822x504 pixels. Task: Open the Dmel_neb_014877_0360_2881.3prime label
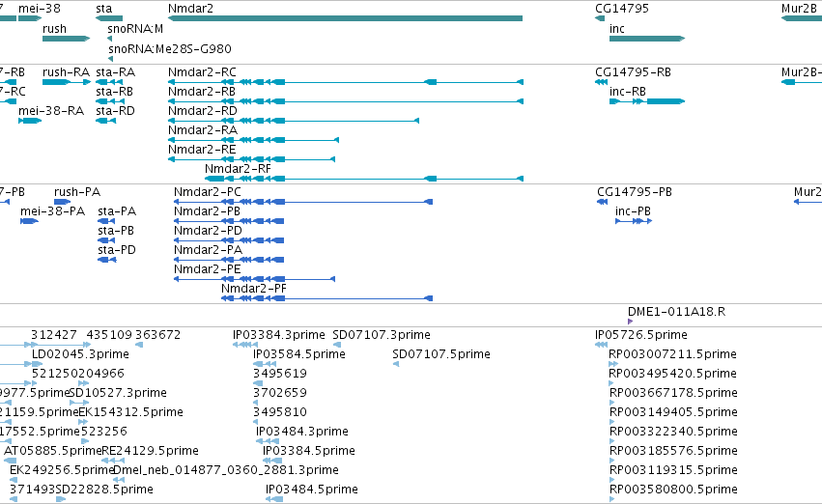pyautogui.click(x=226, y=470)
